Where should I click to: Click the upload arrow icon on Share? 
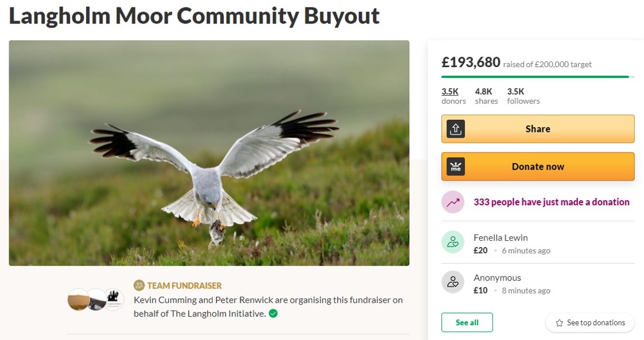tap(456, 129)
